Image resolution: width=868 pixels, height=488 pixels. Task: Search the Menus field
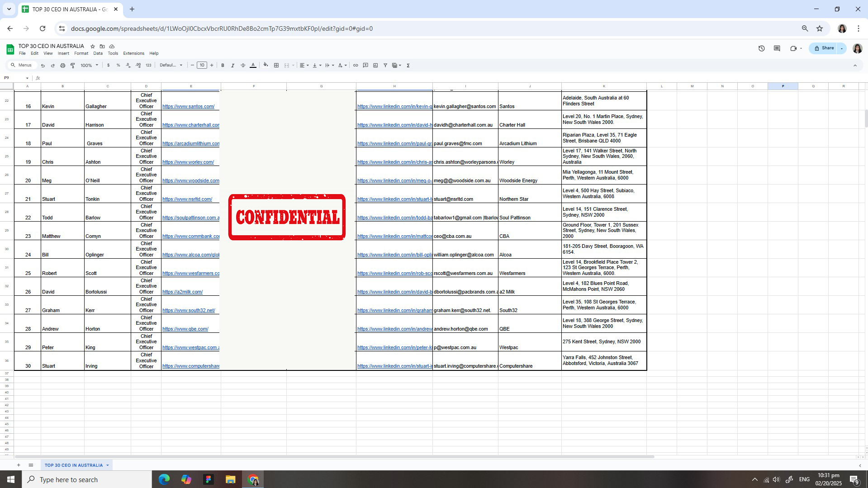pos(23,65)
